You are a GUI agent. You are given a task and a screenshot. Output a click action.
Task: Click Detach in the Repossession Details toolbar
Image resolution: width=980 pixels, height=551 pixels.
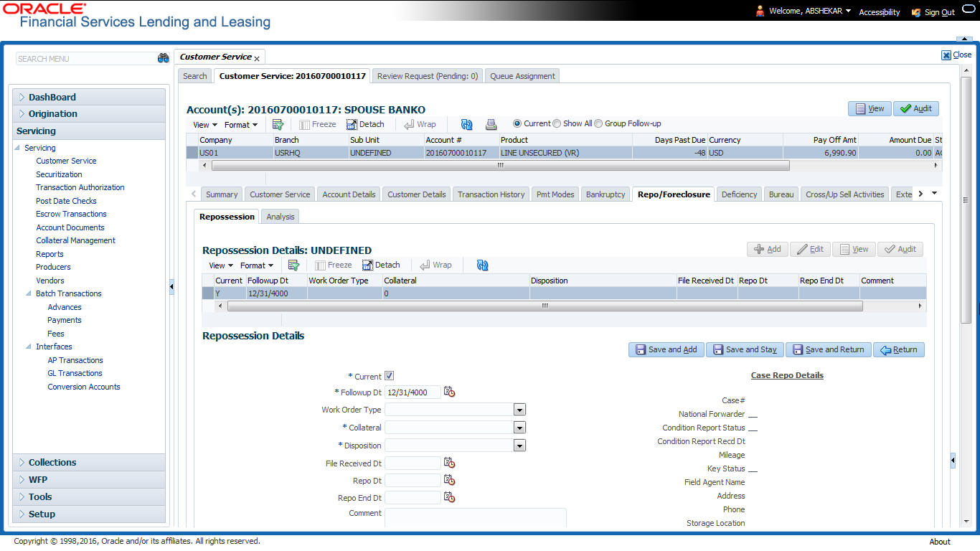(381, 265)
